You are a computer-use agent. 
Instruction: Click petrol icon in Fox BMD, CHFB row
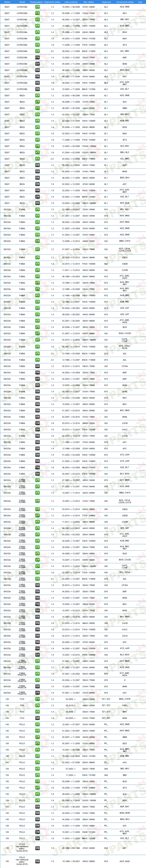click(x=38, y=699)
